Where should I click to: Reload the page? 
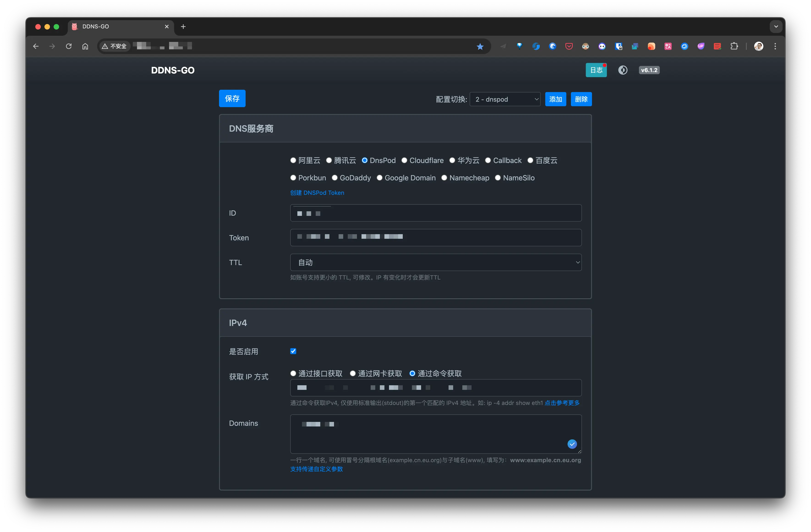tap(69, 46)
